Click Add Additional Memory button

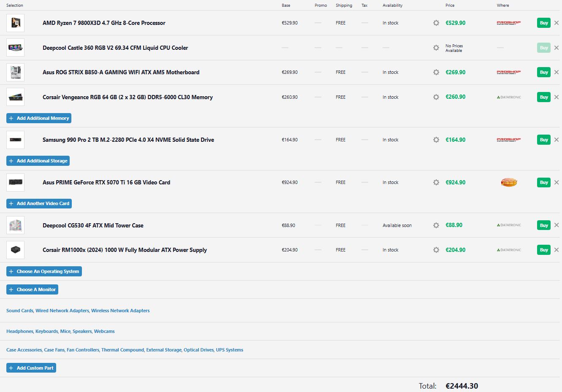39,118
